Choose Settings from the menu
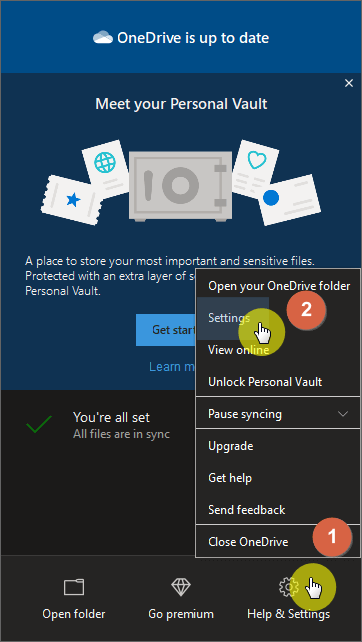 [x=233, y=318]
